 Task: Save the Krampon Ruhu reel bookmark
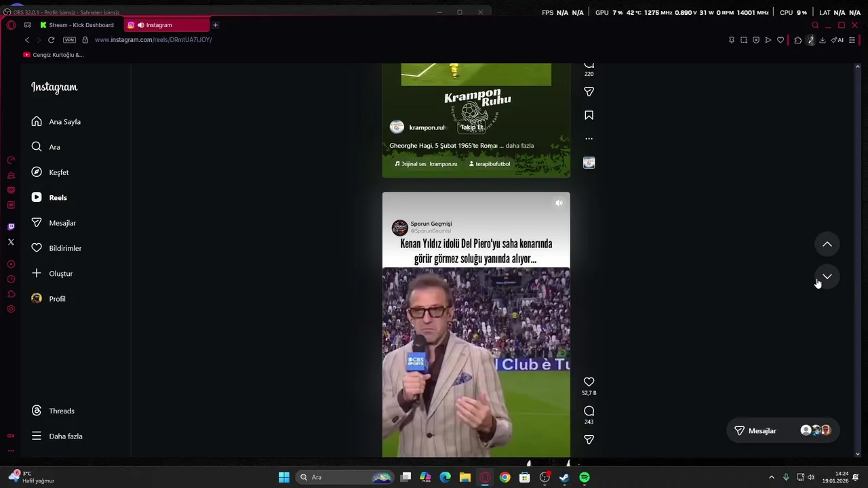click(x=589, y=116)
